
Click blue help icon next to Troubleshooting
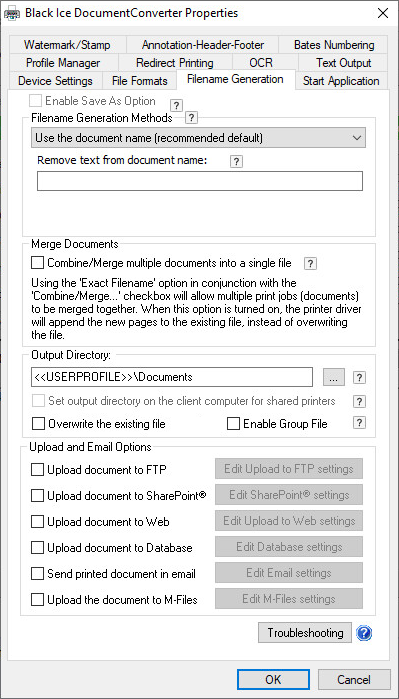(364, 633)
